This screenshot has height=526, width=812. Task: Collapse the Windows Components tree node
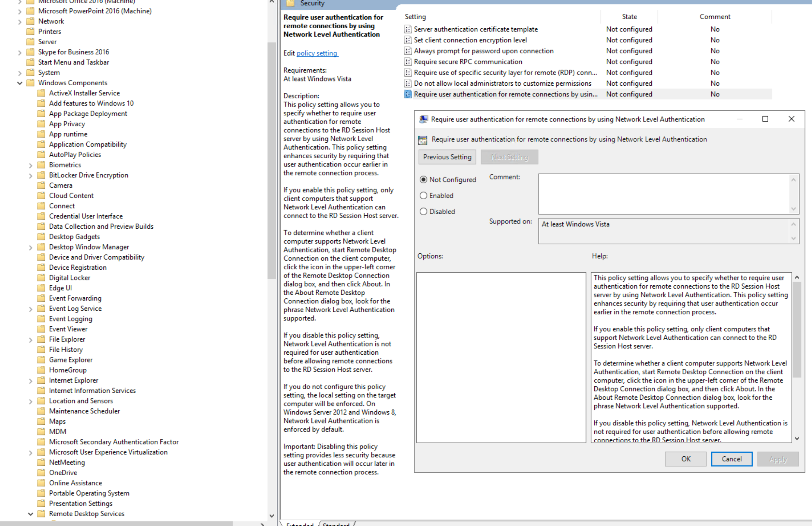pos(20,82)
